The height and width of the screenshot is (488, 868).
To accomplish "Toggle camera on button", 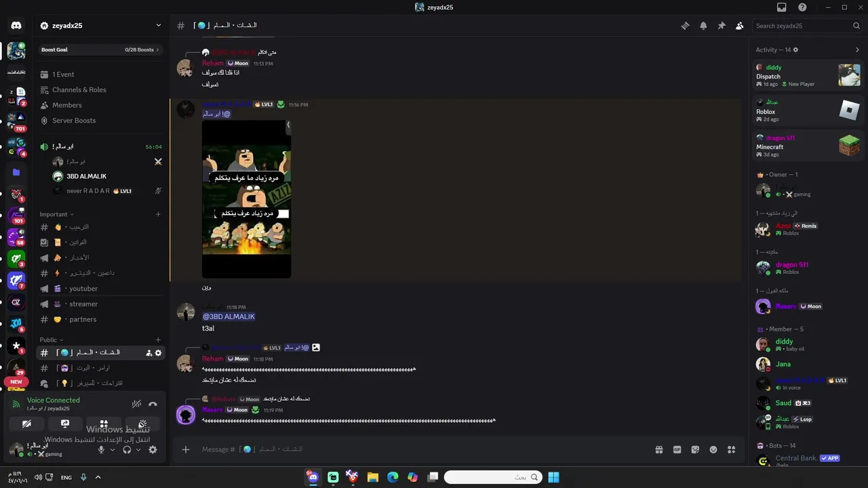I will 26,424.
